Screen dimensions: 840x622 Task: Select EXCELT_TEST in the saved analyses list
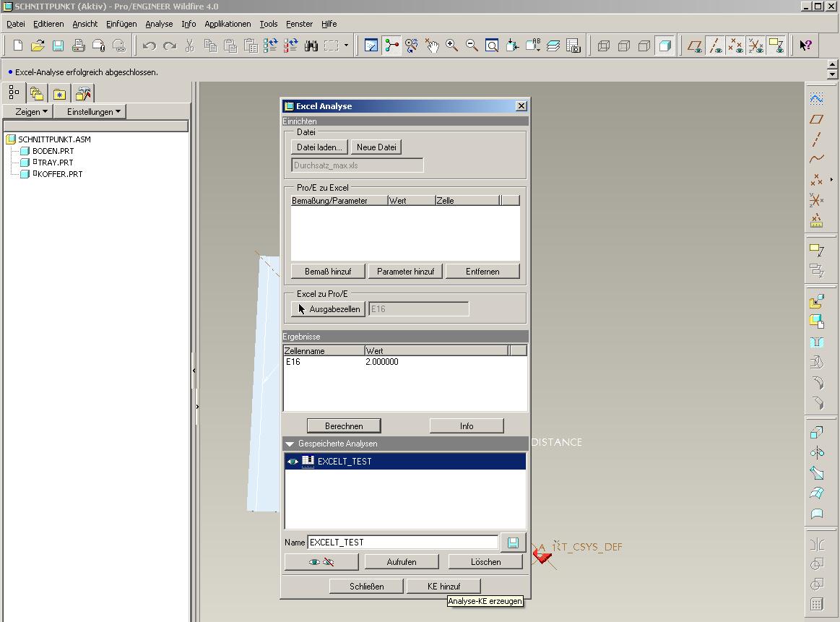(405, 462)
